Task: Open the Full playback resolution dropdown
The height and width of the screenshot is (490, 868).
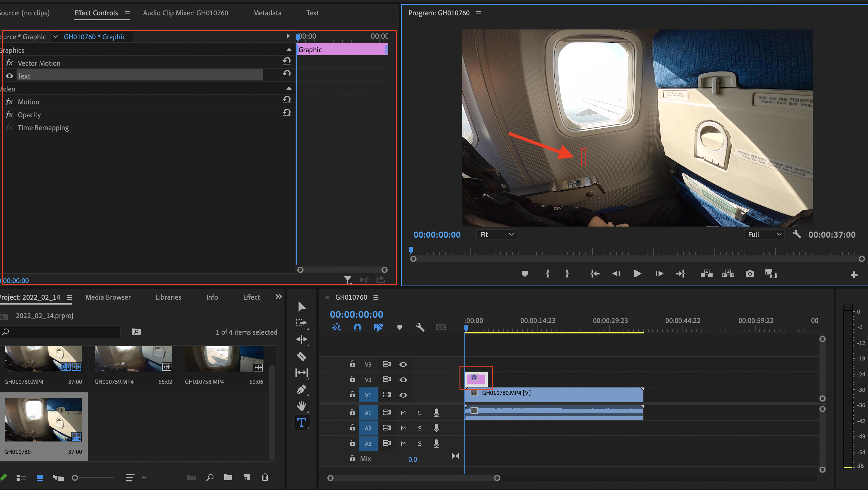Action: (x=764, y=234)
